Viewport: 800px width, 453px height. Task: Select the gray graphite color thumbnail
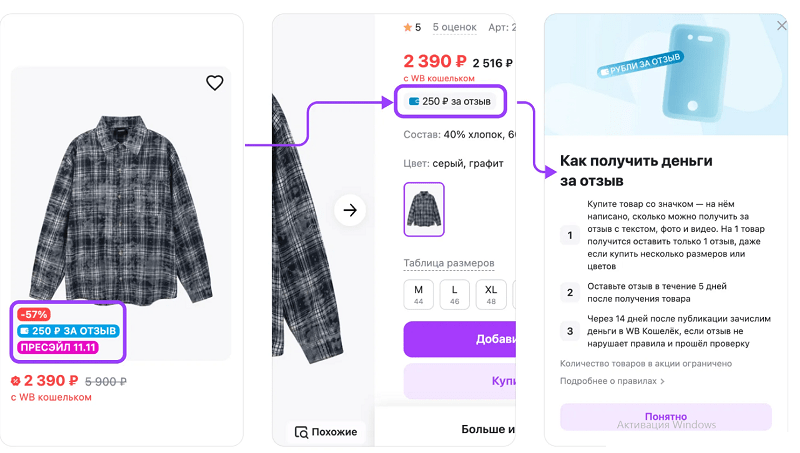point(424,209)
